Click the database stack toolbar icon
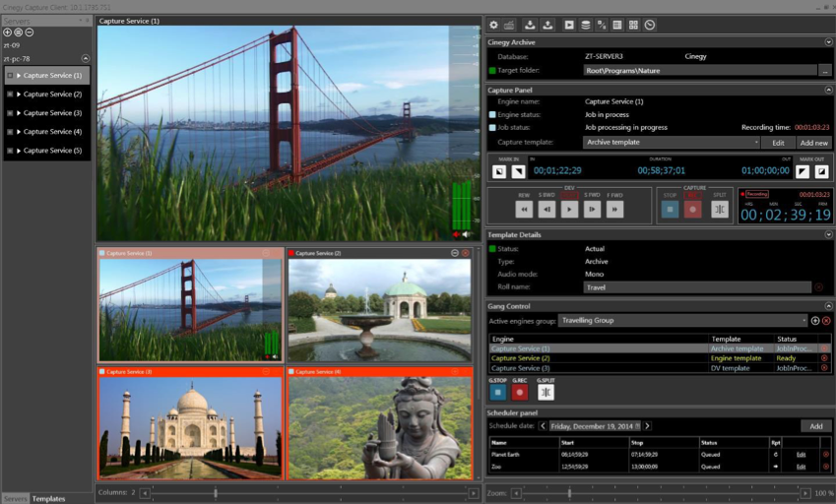 point(586,25)
